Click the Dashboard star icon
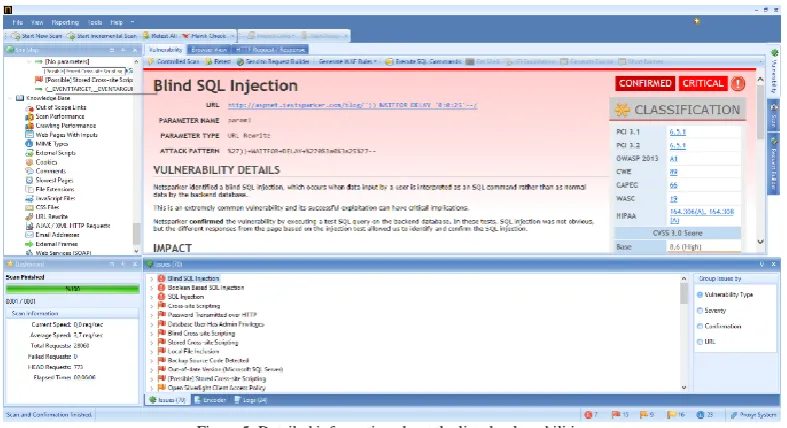Image resolution: width=787 pixels, height=428 pixels. (x=10, y=264)
